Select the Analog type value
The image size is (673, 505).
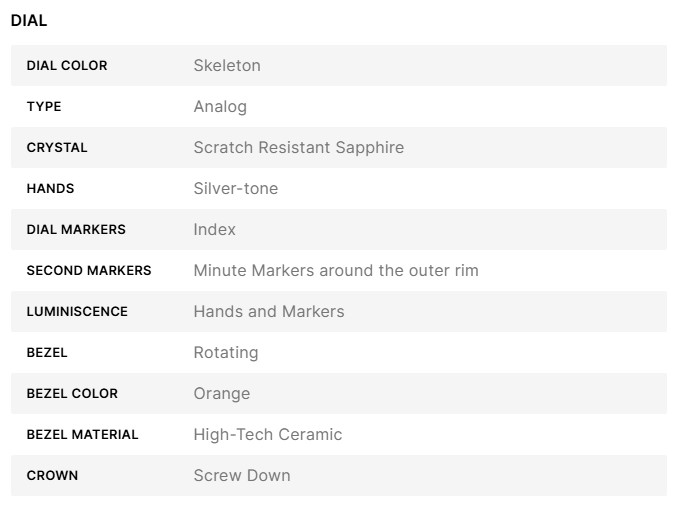pyautogui.click(x=220, y=107)
